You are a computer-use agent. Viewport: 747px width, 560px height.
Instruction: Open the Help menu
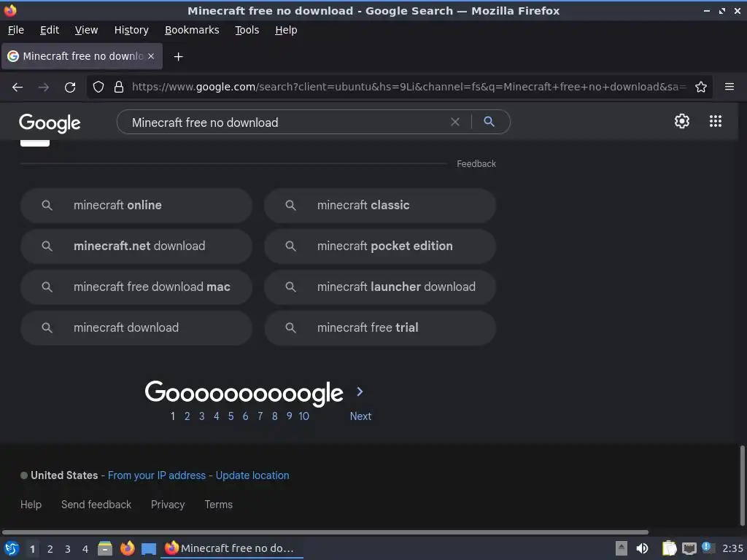tap(286, 30)
